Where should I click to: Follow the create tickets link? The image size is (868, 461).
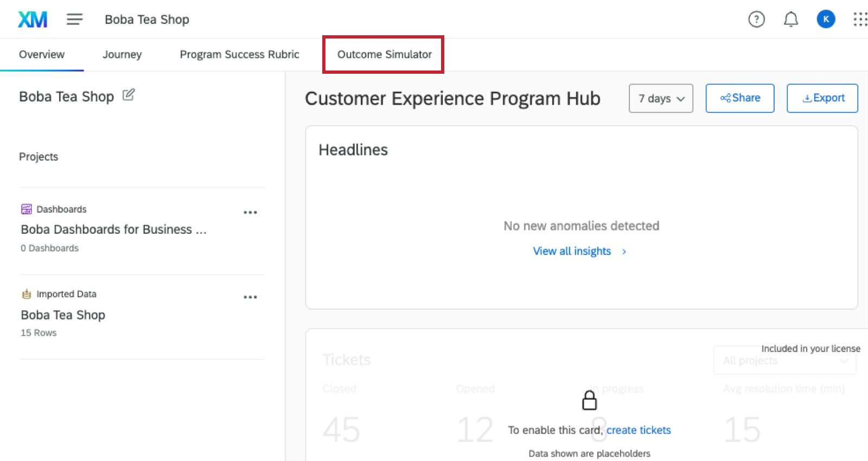point(639,430)
